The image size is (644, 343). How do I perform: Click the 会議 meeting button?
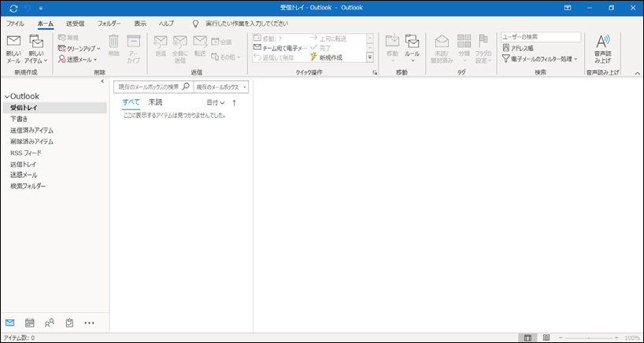click(x=221, y=42)
